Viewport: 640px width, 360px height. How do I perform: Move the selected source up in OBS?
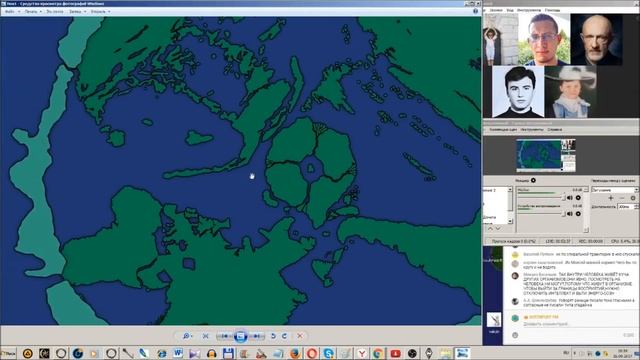(490, 229)
